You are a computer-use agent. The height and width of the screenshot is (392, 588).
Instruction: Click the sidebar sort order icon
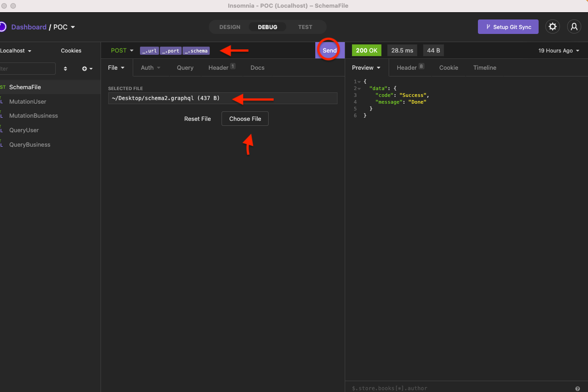pyautogui.click(x=65, y=68)
